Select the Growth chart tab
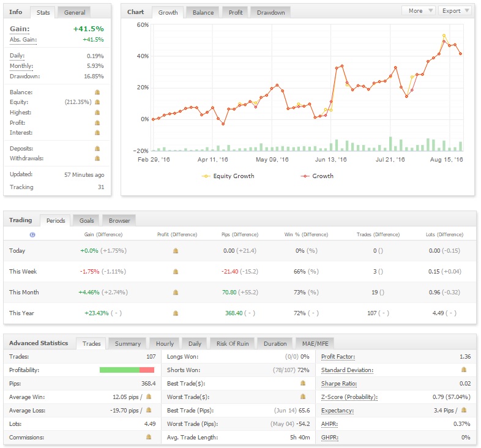This screenshot has width=481, height=448. [168, 13]
